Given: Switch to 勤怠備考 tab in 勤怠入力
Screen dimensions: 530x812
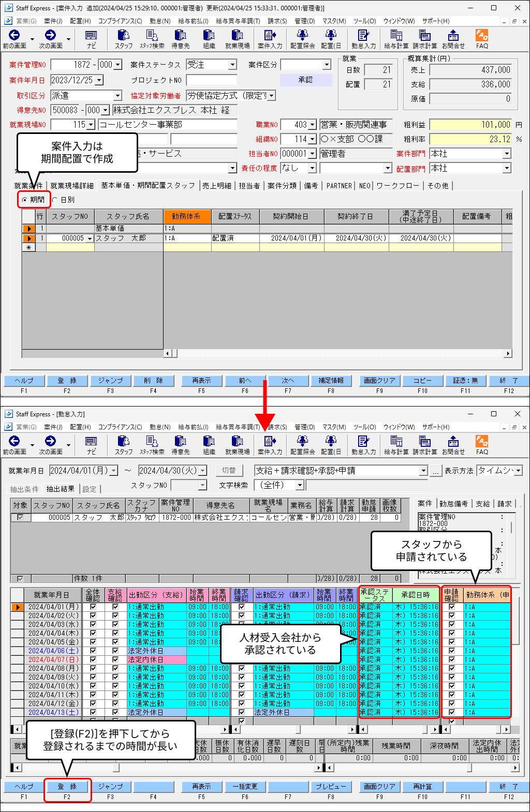Looking at the screenshot, I should tap(454, 504).
